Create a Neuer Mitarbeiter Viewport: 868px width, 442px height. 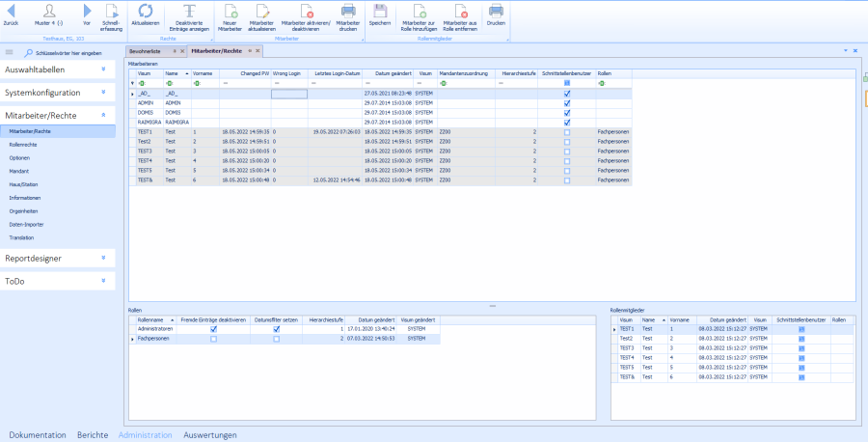coord(231,11)
